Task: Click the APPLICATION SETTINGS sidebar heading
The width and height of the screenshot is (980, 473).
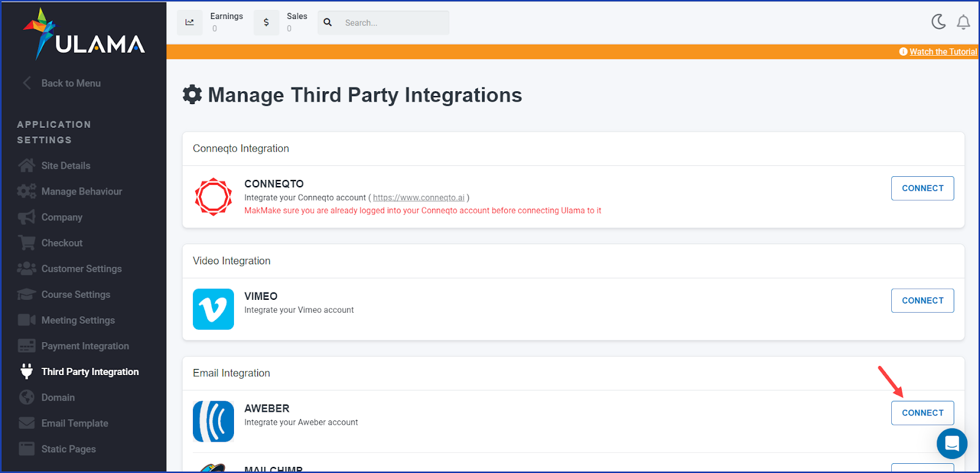Action: 54,132
